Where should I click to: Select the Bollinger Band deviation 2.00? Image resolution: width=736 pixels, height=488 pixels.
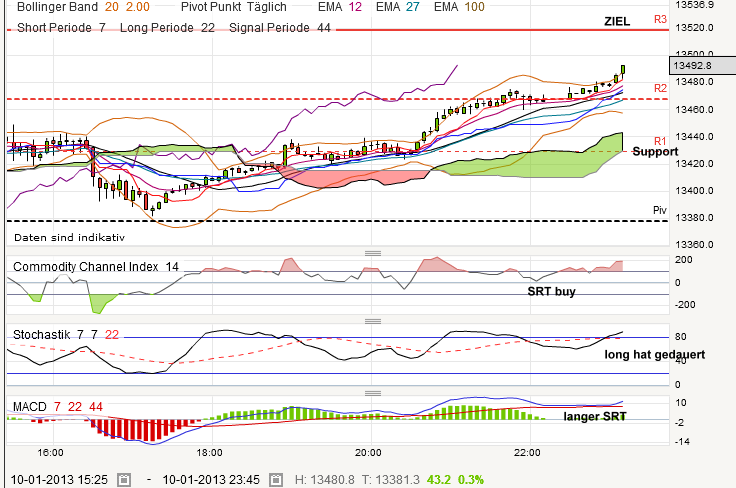[138, 7]
